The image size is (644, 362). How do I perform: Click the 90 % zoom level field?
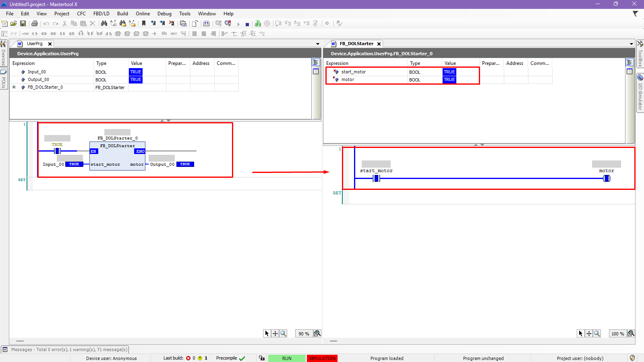tap(304, 334)
